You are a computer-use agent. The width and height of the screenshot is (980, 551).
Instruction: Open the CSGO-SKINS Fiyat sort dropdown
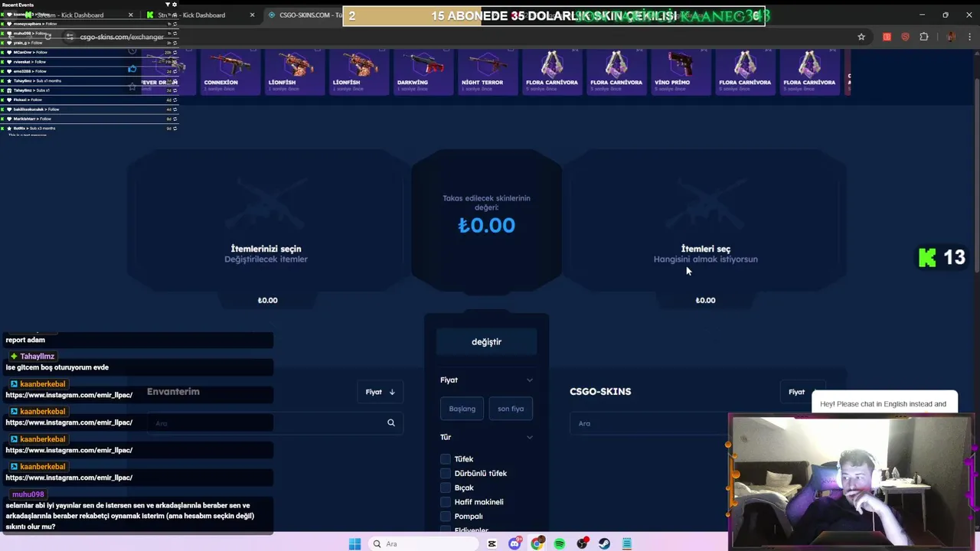tap(802, 392)
